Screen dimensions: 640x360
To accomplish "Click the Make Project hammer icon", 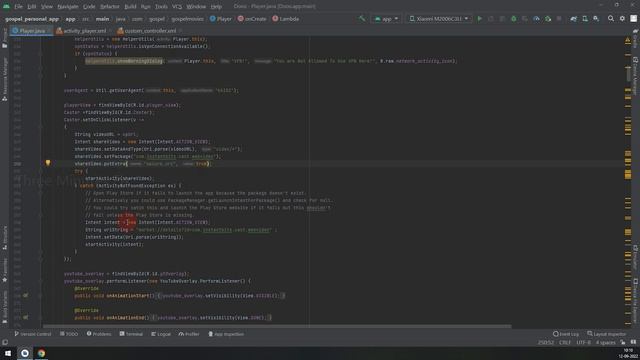I will point(362,19).
